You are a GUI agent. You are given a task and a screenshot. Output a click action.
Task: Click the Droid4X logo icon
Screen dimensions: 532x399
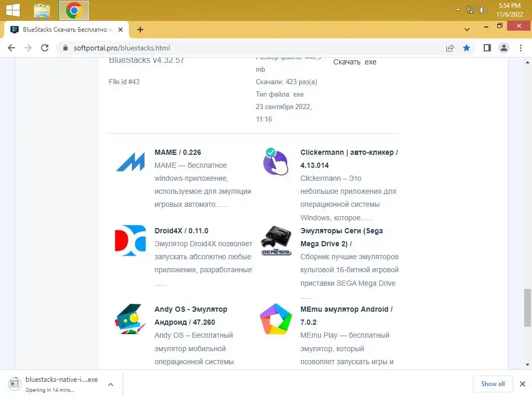tap(130, 240)
